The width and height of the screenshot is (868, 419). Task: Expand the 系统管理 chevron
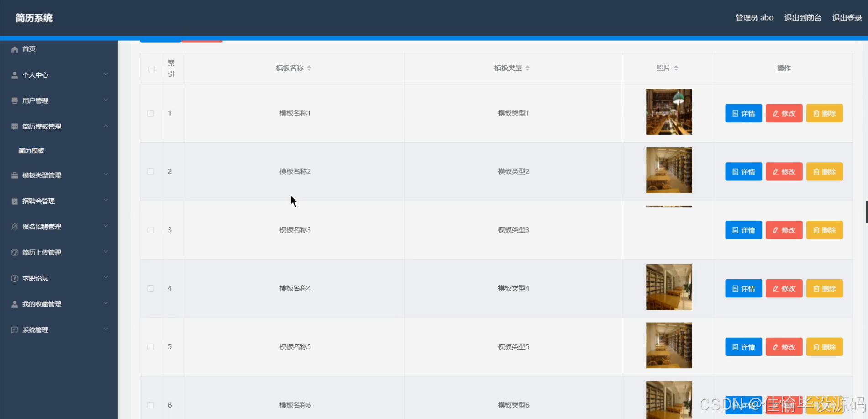[x=105, y=329]
